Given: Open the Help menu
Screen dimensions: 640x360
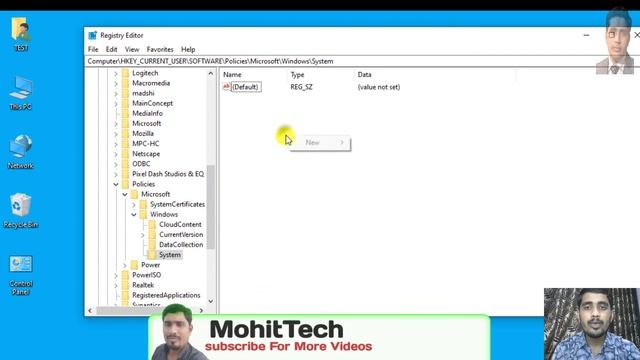Looking at the screenshot, I should point(188,49).
